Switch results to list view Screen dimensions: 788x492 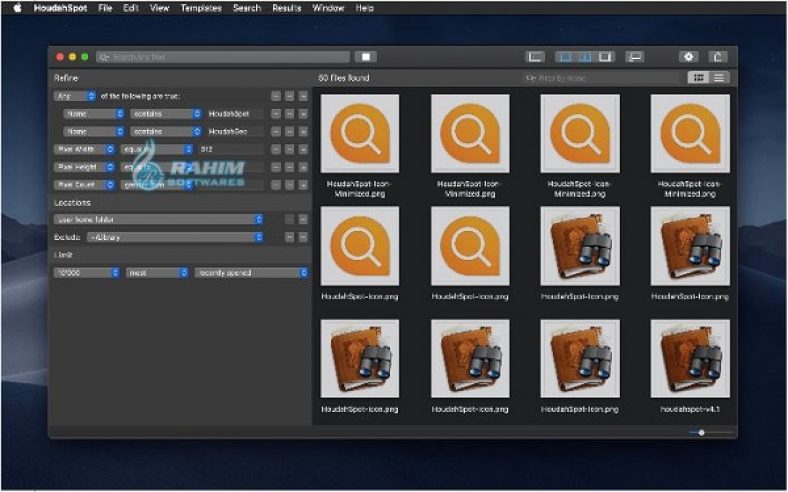(x=720, y=77)
